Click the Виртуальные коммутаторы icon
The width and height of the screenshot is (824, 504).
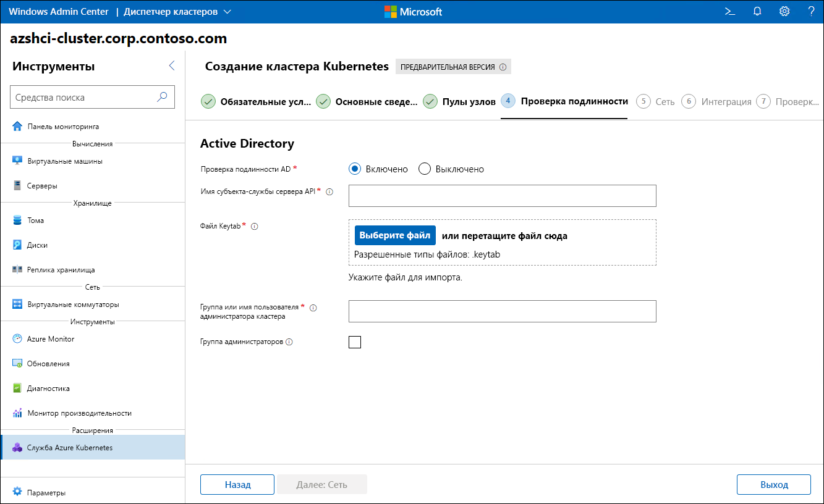click(x=17, y=304)
